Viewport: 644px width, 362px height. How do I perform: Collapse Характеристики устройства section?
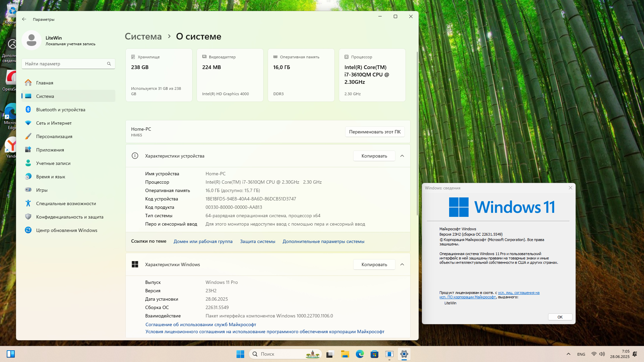point(402,156)
